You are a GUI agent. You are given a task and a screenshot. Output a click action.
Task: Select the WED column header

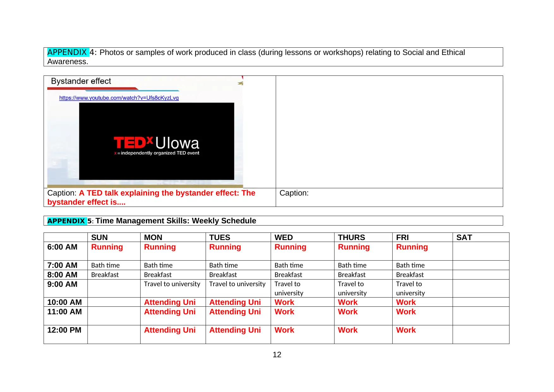pos(284,238)
